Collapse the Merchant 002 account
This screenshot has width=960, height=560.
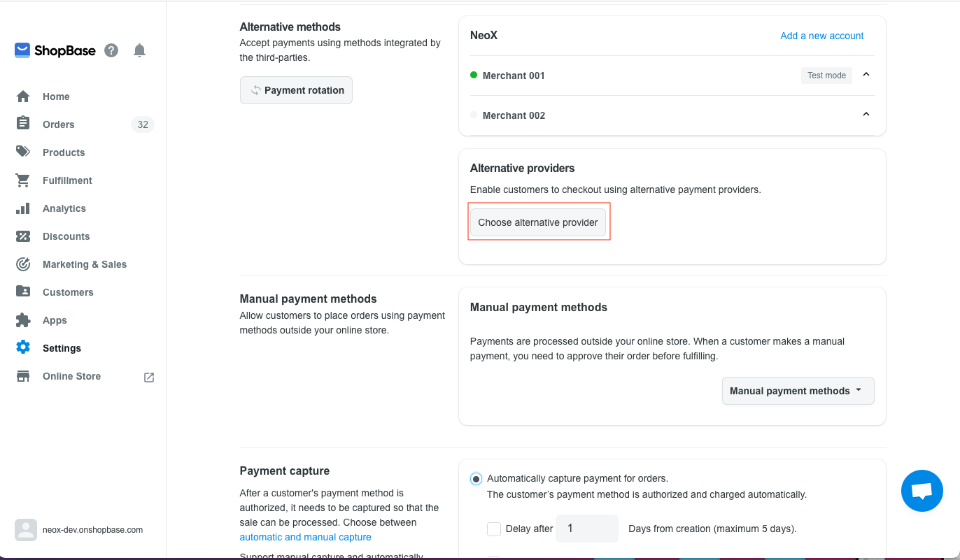point(866,115)
